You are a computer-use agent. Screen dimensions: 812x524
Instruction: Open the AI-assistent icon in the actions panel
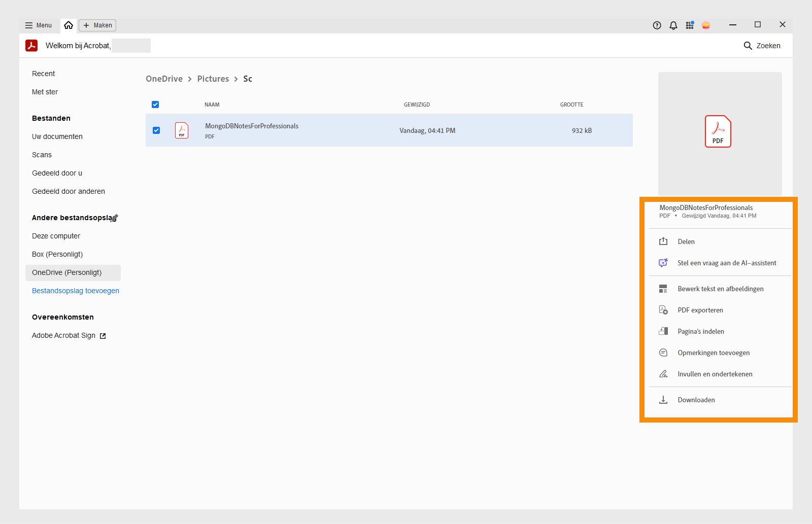pyautogui.click(x=663, y=263)
